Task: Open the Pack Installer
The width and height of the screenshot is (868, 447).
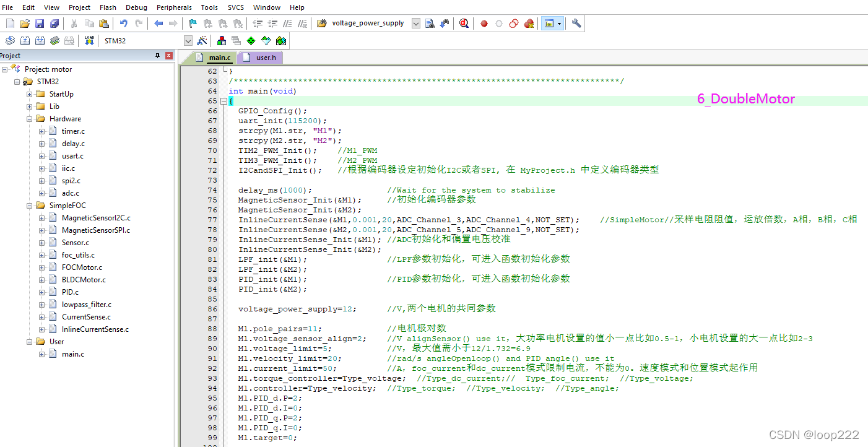Action: pos(281,41)
